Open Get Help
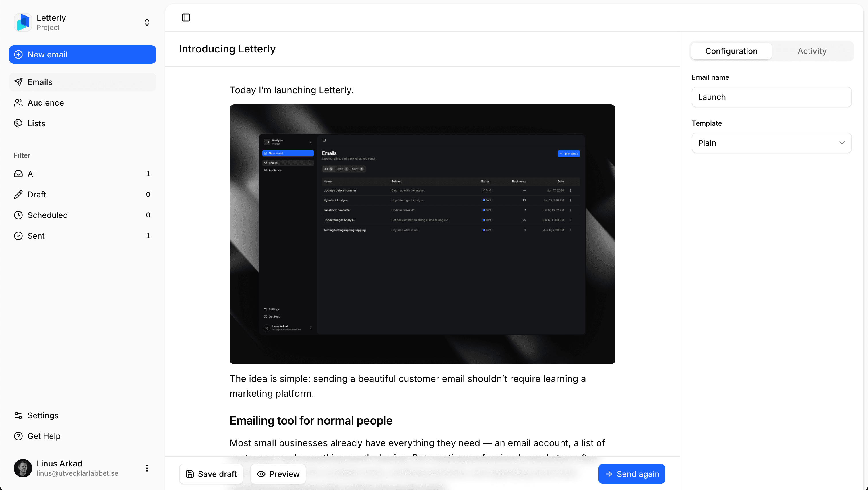Image resolution: width=868 pixels, height=490 pixels. [x=83, y=436]
